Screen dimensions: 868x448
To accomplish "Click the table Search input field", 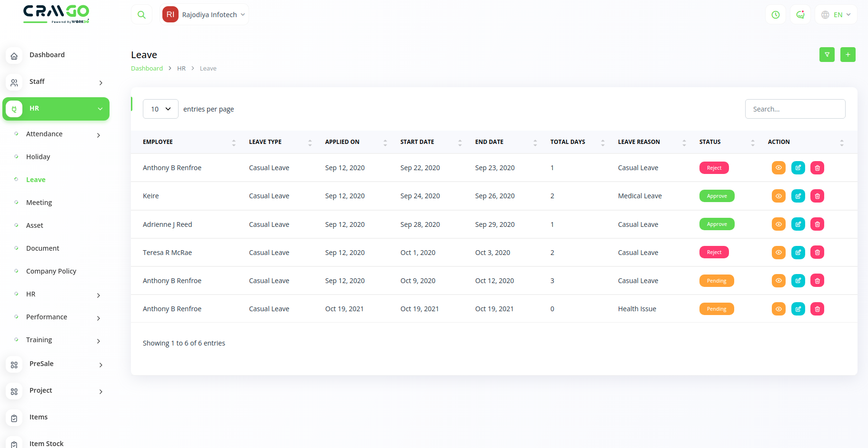I will pos(795,109).
